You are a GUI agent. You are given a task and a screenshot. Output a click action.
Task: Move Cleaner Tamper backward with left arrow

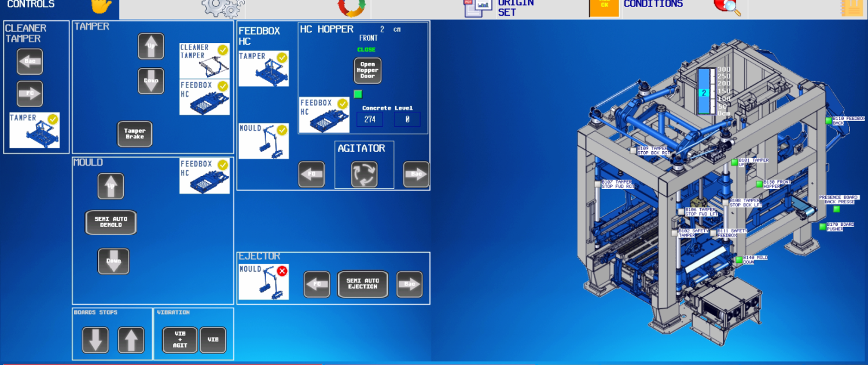[x=30, y=61]
